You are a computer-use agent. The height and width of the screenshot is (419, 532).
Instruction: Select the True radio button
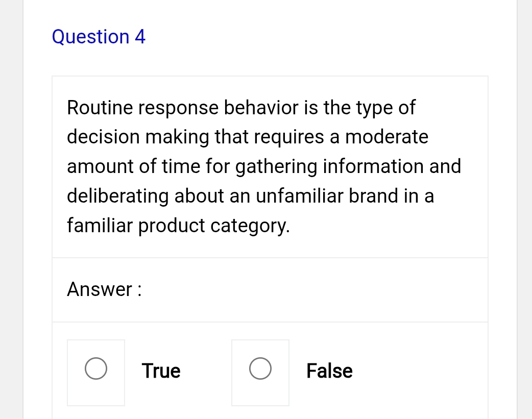click(96, 370)
